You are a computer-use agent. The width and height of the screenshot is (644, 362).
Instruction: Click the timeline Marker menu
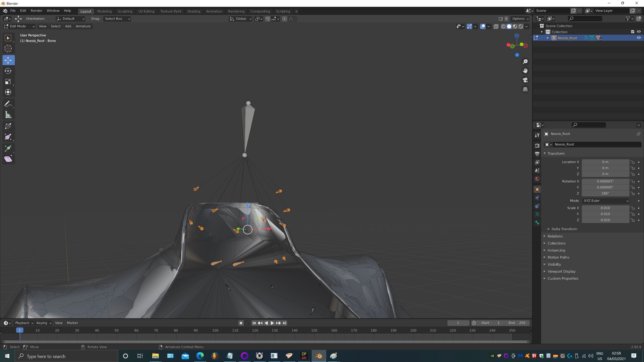pos(72,323)
